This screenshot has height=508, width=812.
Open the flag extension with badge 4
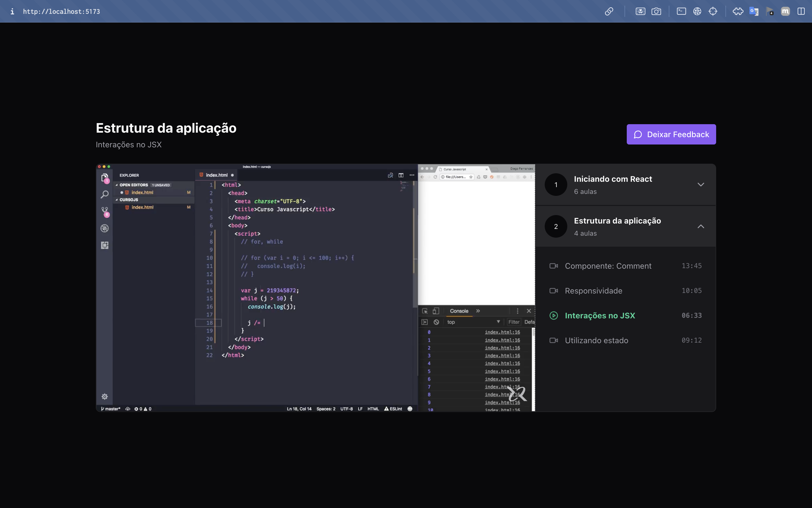tap(770, 11)
